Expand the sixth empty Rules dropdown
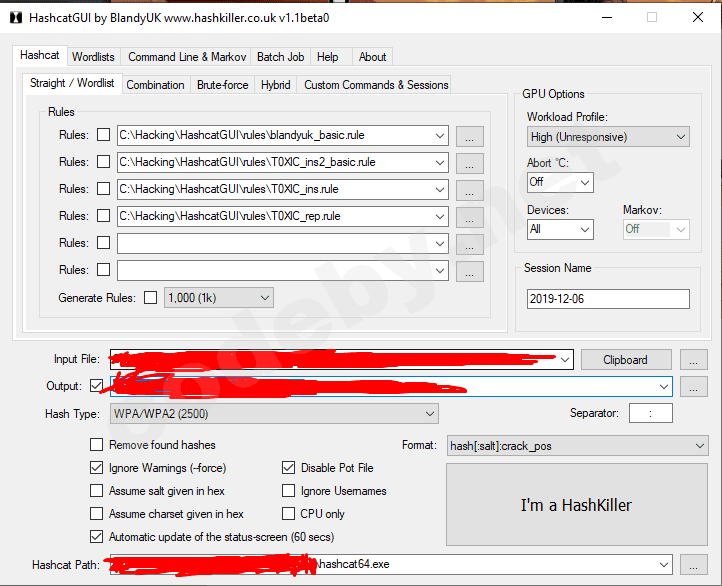The height and width of the screenshot is (586, 722). point(440,271)
